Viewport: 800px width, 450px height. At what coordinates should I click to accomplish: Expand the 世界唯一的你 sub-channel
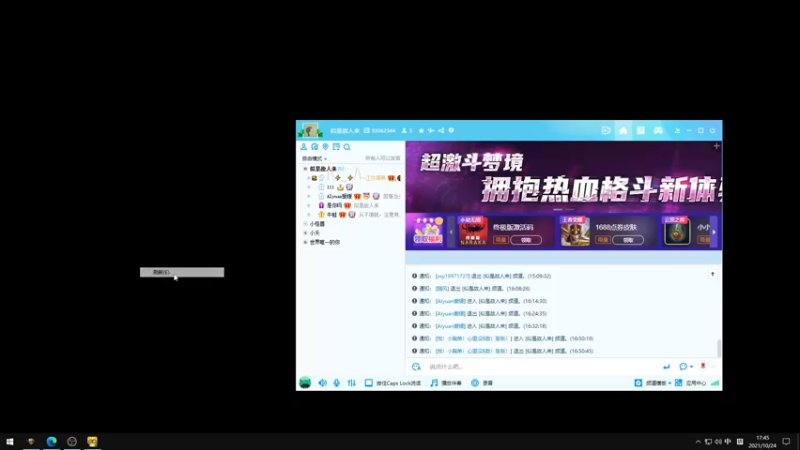pyautogui.click(x=306, y=242)
